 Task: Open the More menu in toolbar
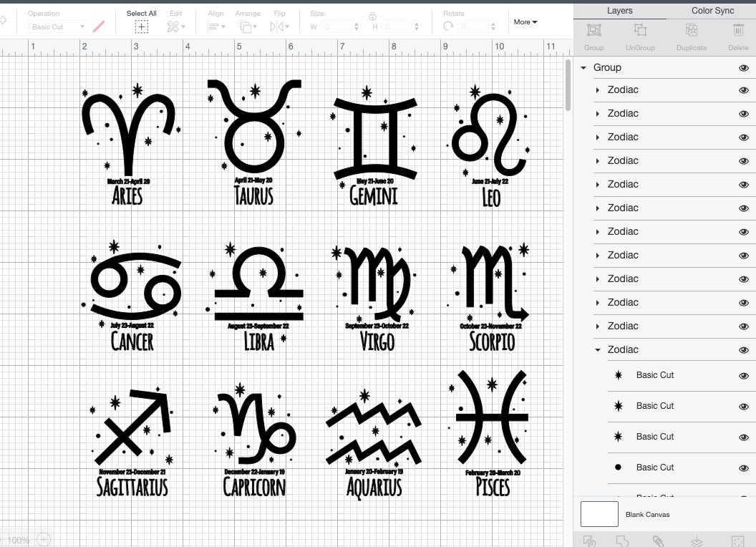pyautogui.click(x=525, y=22)
